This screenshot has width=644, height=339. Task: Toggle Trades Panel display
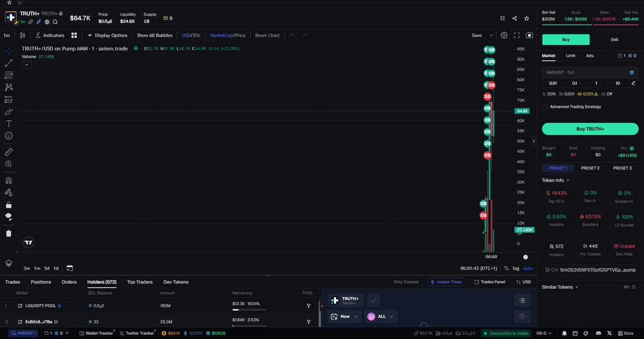point(489,282)
